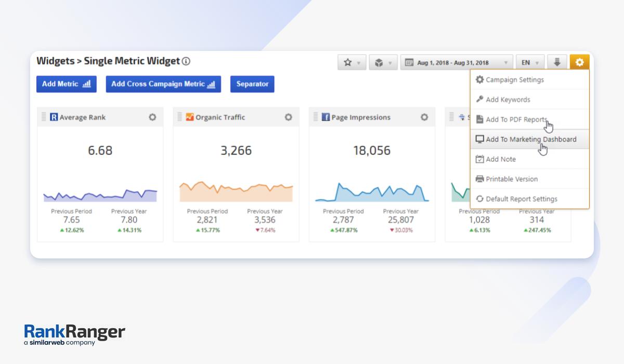
Task: Choose Add To Marketing Dashboard menu item
Action: click(529, 139)
